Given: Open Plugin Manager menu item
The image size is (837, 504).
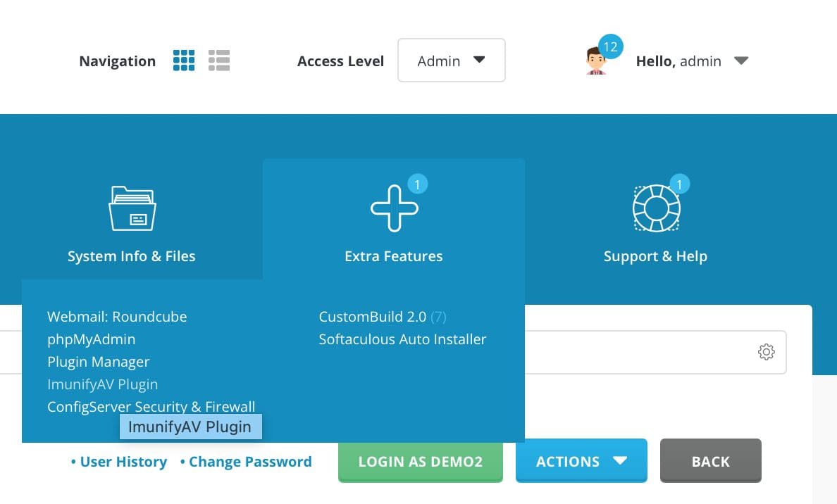Looking at the screenshot, I should tap(98, 362).
